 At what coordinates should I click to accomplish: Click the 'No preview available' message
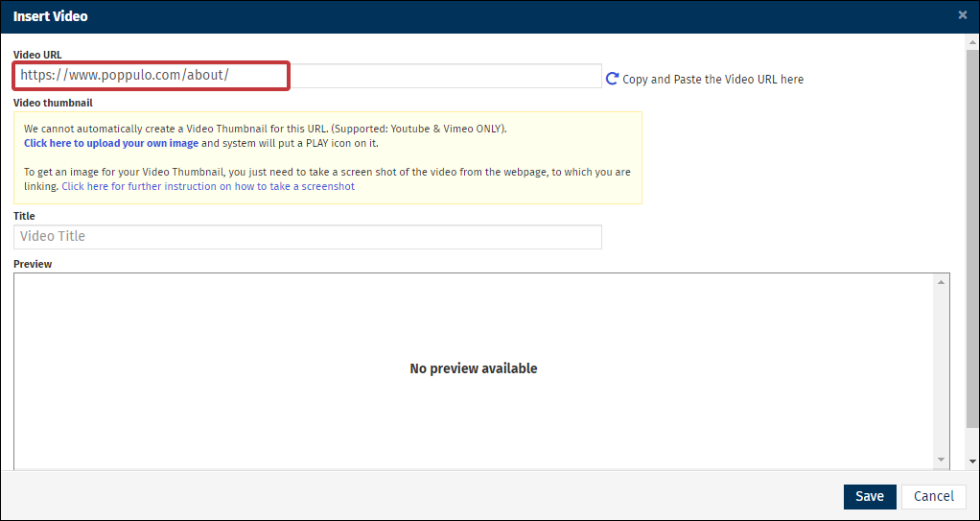click(473, 369)
